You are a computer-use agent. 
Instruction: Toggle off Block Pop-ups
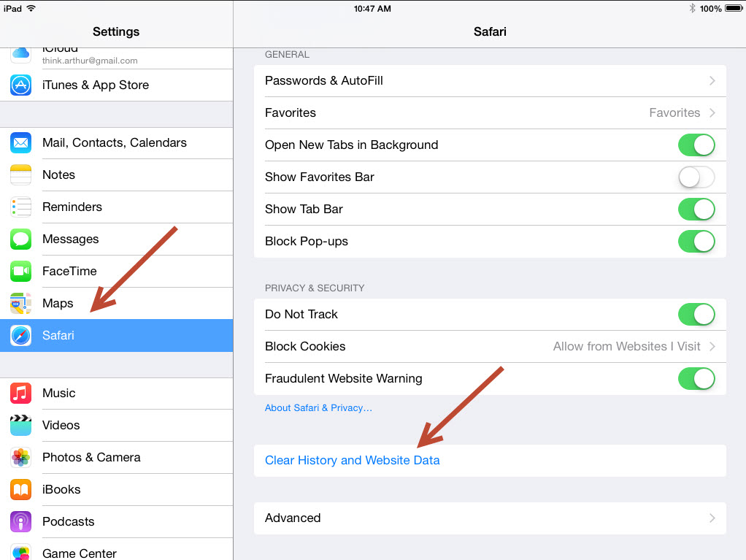(696, 241)
